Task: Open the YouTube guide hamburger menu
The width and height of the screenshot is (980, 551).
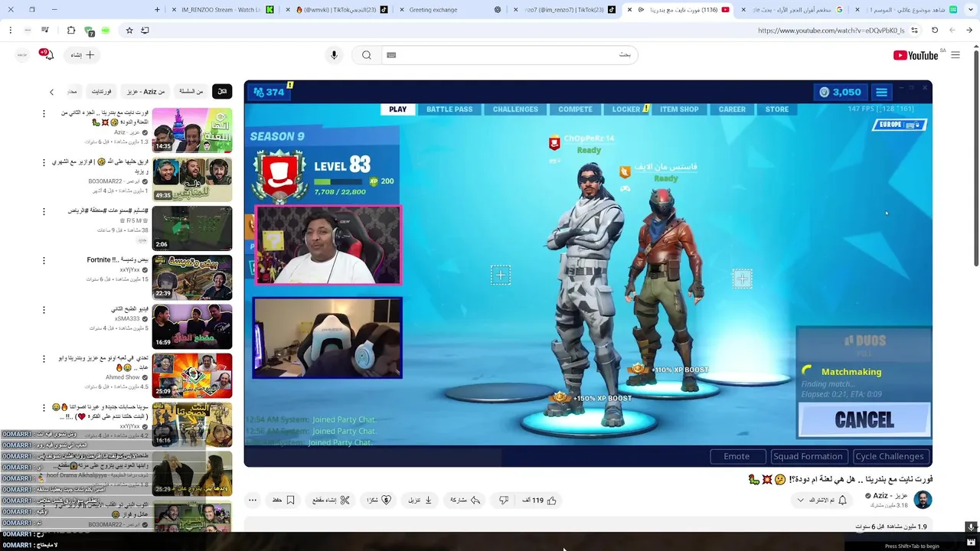Action: (955, 55)
